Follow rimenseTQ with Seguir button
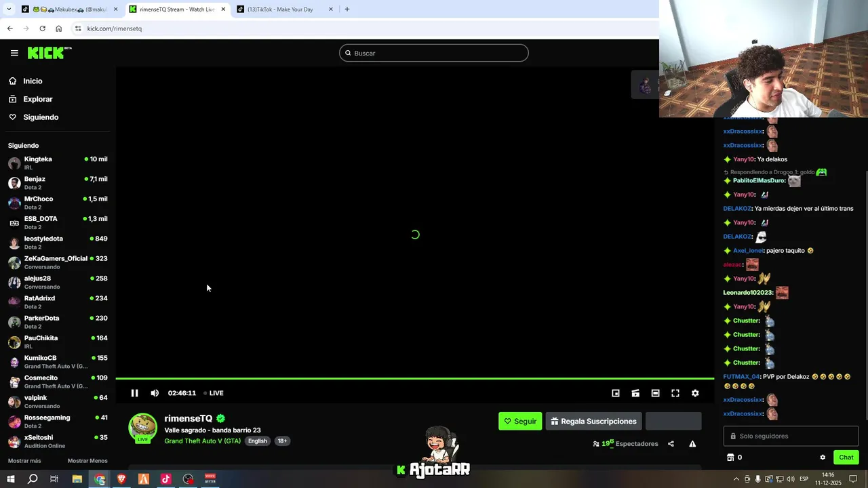The width and height of the screenshot is (868, 488). pyautogui.click(x=520, y=421)
